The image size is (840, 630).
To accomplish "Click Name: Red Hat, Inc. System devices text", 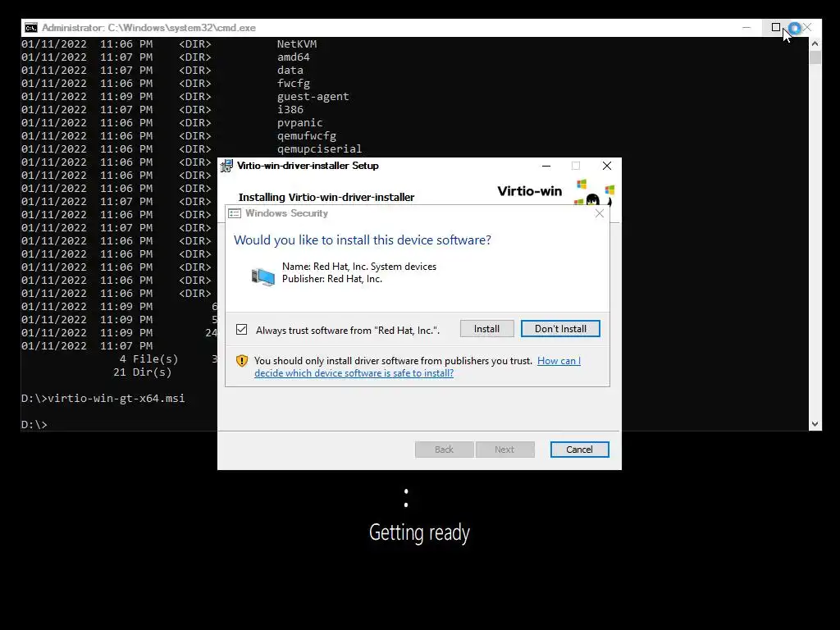I will point(359,267).
